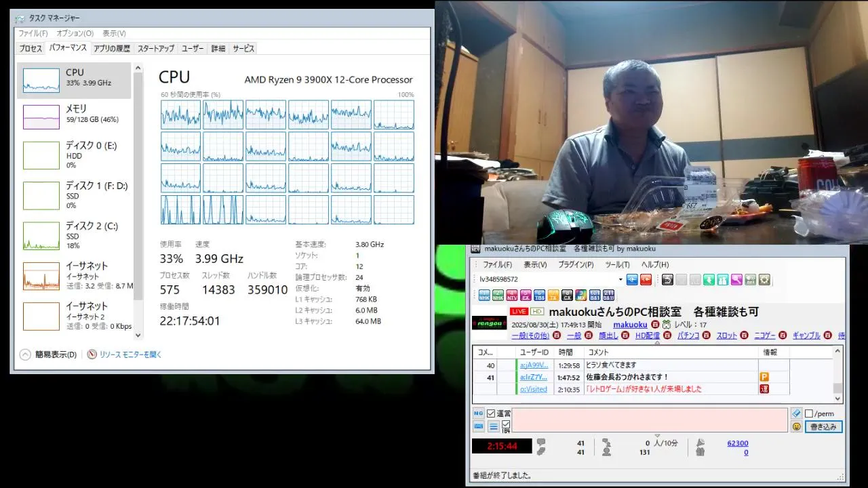Screen dimensions: 868x488
Task: Select メモリ in performance sidebar
Action: tap(74, 116)
